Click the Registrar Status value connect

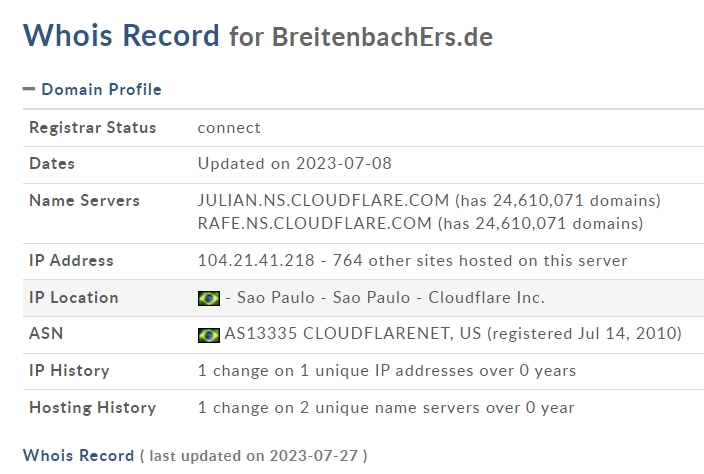pos(229,128)
